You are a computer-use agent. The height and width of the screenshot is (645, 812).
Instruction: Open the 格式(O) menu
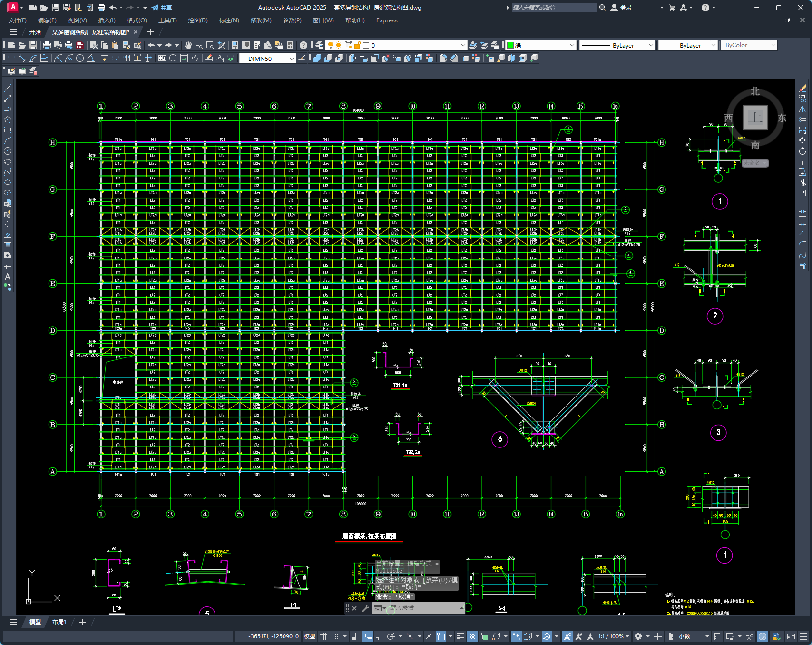tap(137, 20)
